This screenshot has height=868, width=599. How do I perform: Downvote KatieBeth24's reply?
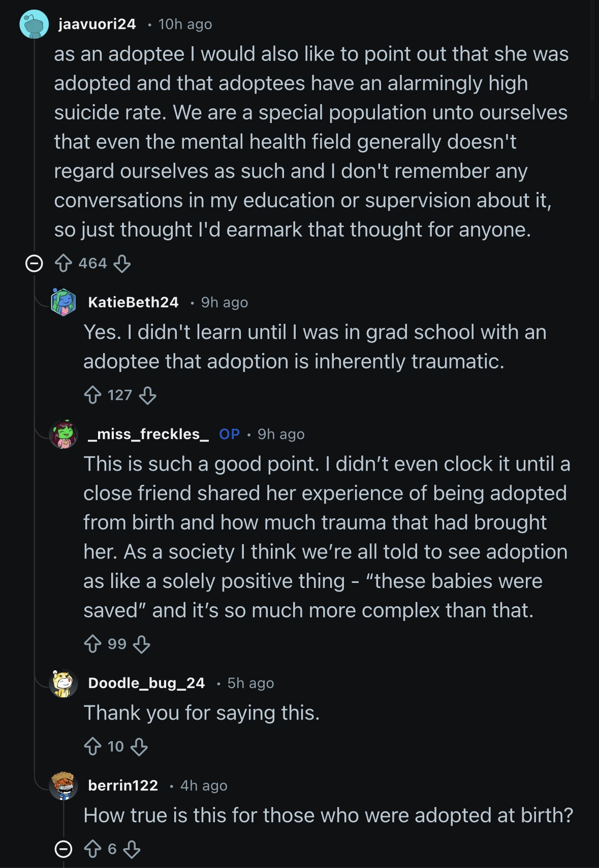[147, 395]
